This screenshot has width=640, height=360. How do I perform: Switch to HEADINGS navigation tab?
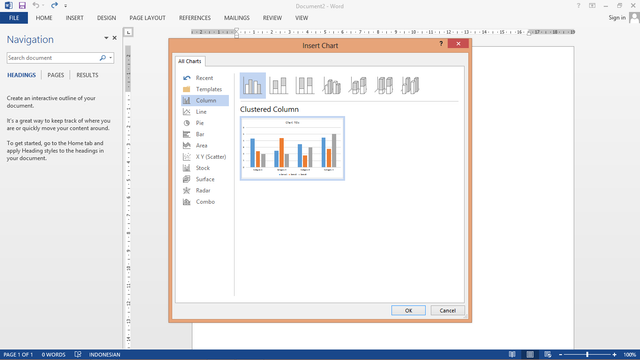point(21,75)
